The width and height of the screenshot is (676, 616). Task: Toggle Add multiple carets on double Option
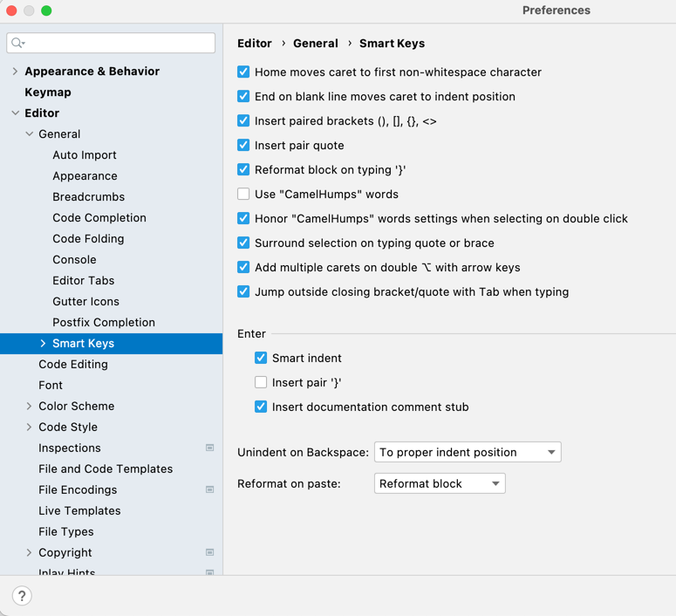tap(243, 268)
